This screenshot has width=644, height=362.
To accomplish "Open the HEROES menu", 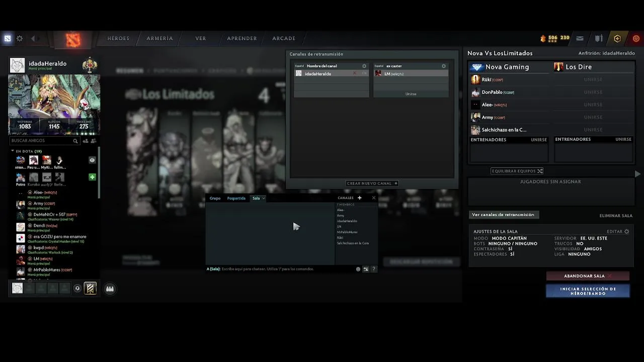I will coord(118,38).
